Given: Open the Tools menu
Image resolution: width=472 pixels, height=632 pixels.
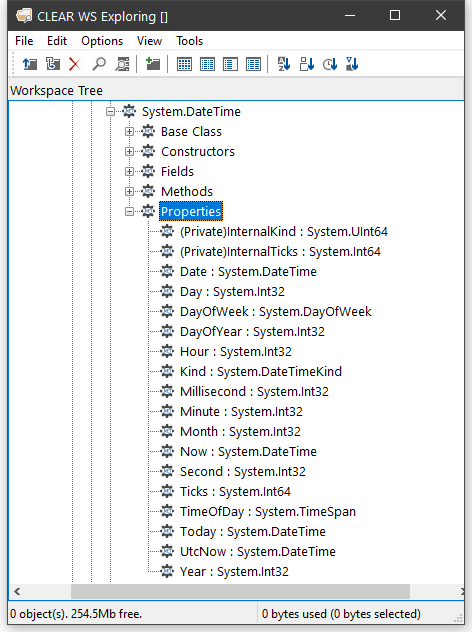Looking at the screenshot, I should point(189,41).
